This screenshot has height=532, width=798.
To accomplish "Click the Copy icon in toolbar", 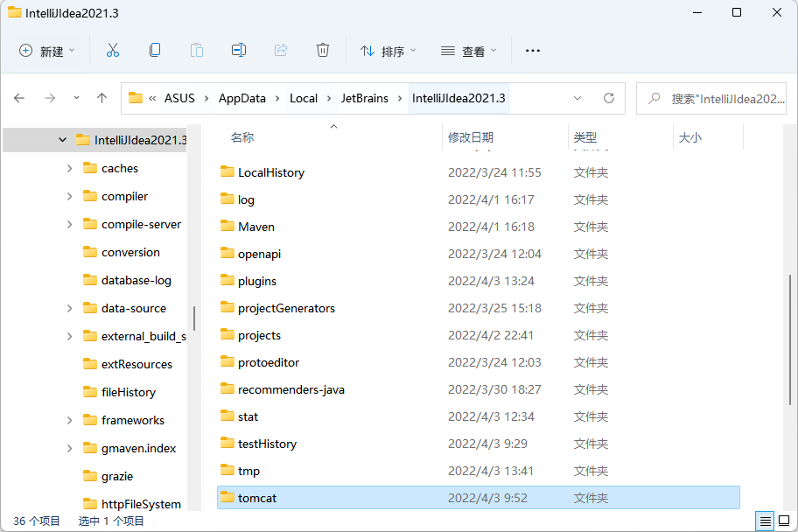I will pyautogui.click(x=155, y=51).
